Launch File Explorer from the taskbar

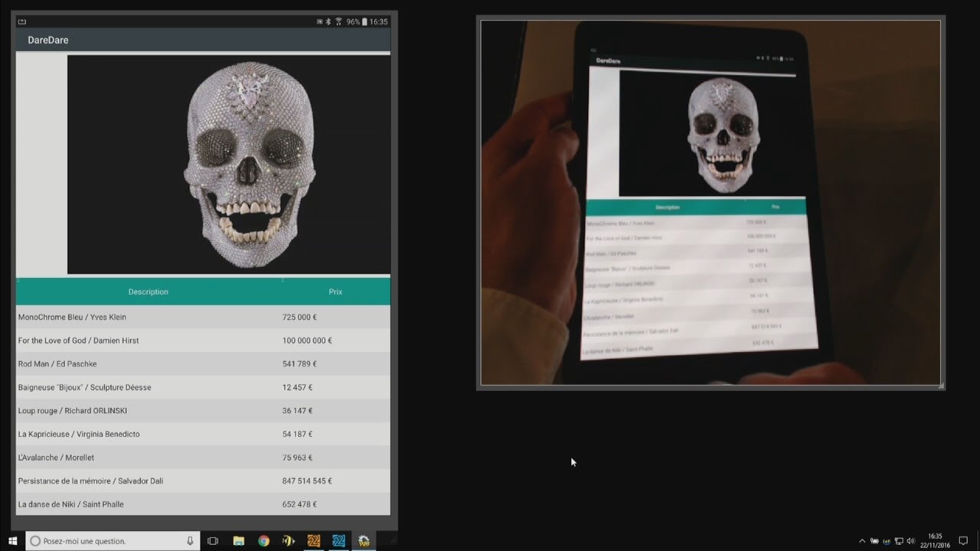[x=239, y=541]
